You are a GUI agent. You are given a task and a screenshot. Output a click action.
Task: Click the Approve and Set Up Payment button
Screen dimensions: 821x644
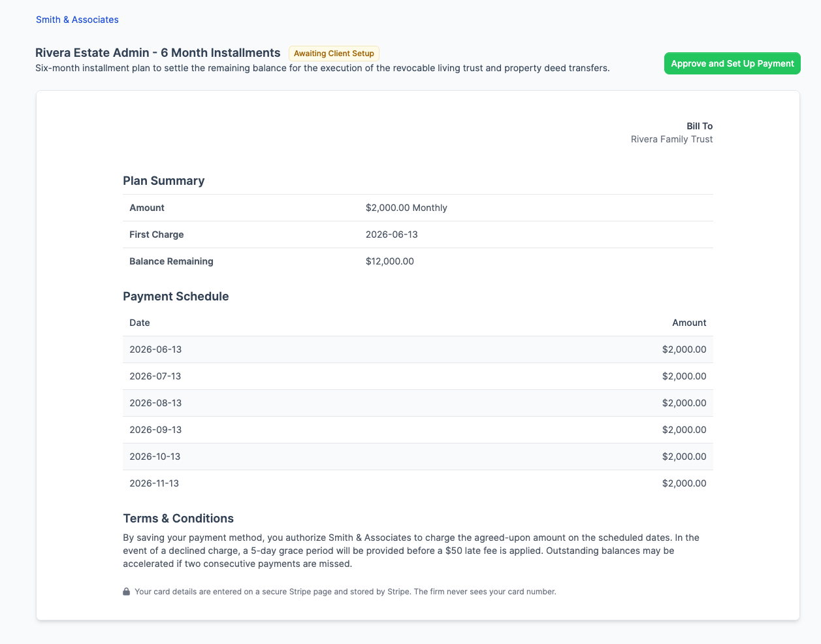click(732, 63)
